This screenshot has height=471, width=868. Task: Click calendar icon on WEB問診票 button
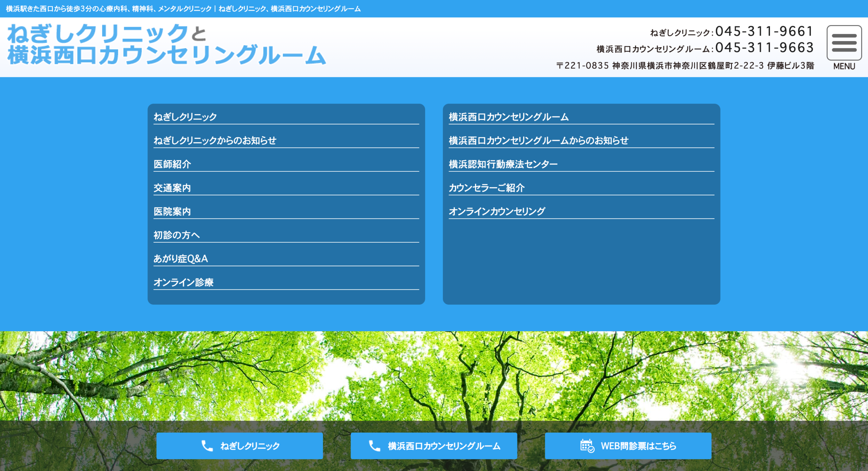click(587, 446)
